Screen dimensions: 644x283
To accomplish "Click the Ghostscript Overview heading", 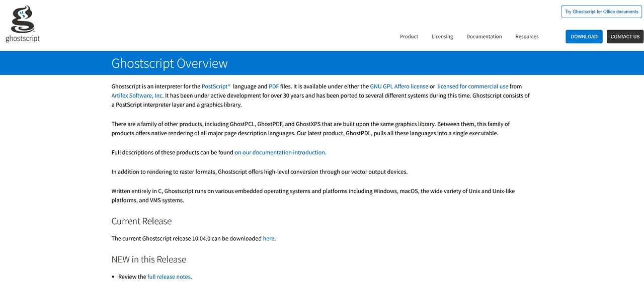I will (170, 63).
